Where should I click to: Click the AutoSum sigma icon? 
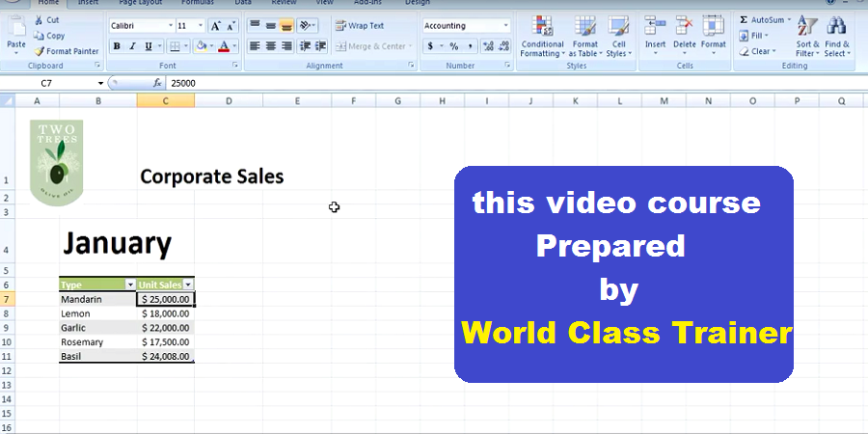744,20
